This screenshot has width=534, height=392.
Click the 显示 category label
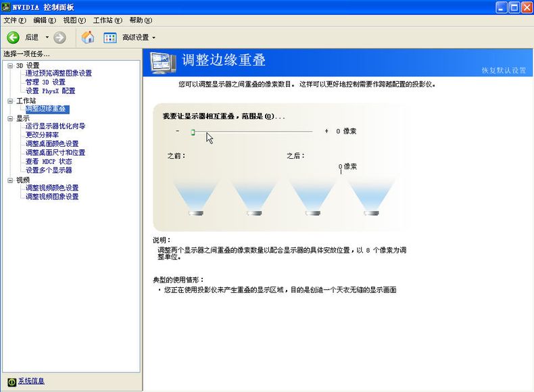(23, 118)
